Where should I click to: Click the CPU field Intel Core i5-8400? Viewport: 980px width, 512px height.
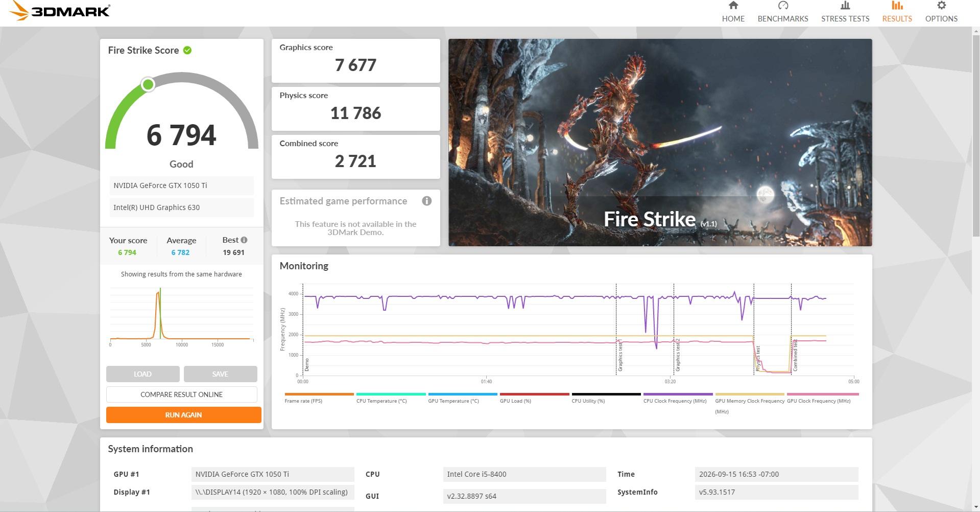click(524, 474)
